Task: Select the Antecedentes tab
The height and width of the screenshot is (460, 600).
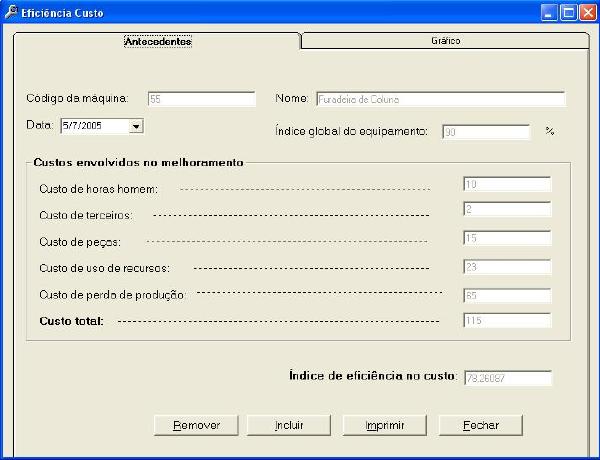Action: (x=158, y=41)
